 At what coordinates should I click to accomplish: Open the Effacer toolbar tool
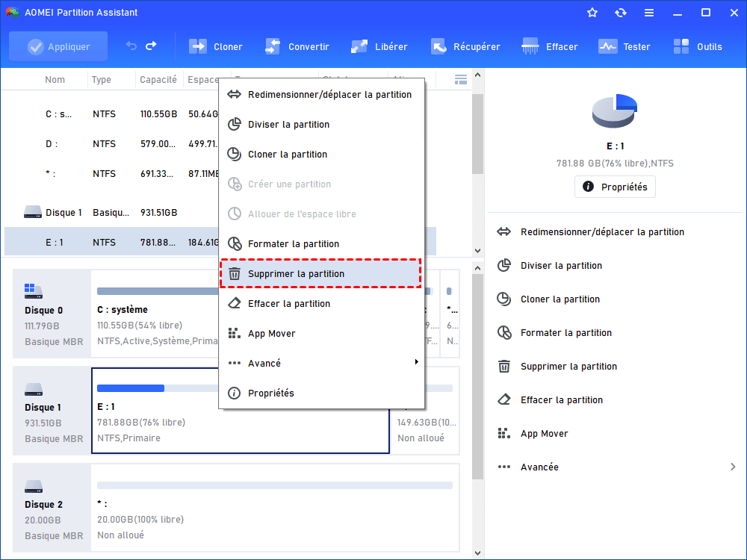pos(549,46)
